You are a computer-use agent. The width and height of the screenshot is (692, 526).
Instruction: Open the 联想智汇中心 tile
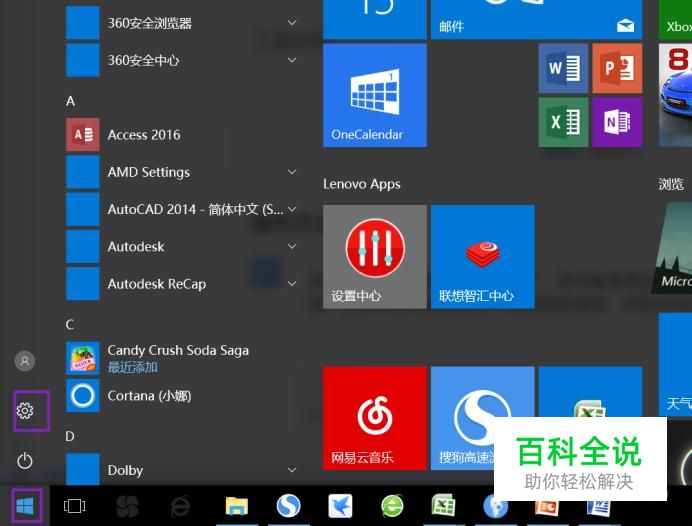[x=482, y=256]
